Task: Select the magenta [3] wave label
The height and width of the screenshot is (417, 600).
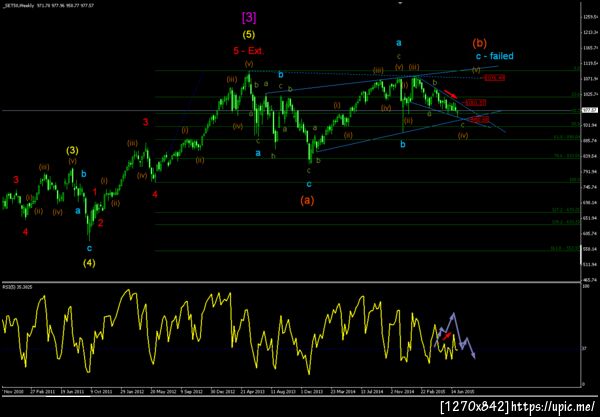Action: coord(249,17)
